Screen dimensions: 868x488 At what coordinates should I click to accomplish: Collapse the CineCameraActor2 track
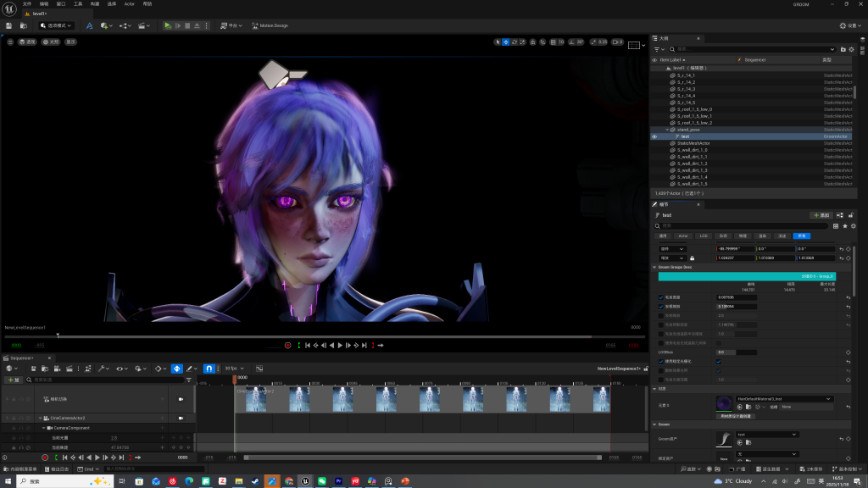(x=38, y=418)
